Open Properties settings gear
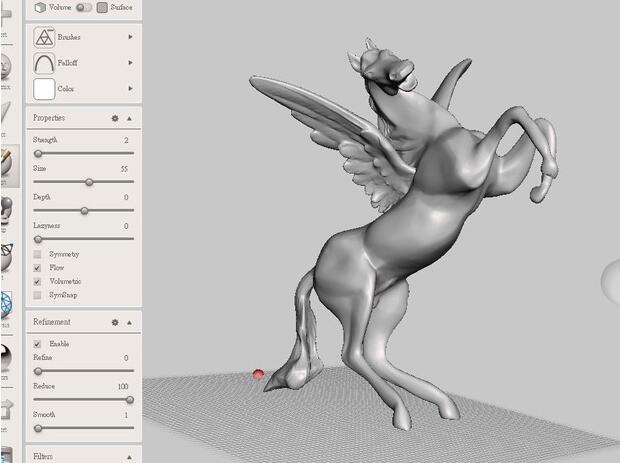Viewport: 620px width, 463px height. tap(115, 118)
